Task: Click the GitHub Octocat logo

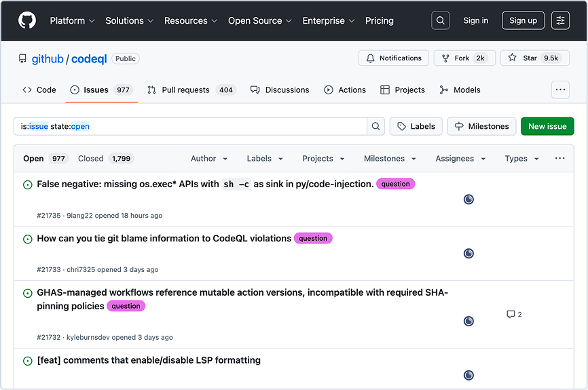Action: pyautogui.click(x=27, y=20)
